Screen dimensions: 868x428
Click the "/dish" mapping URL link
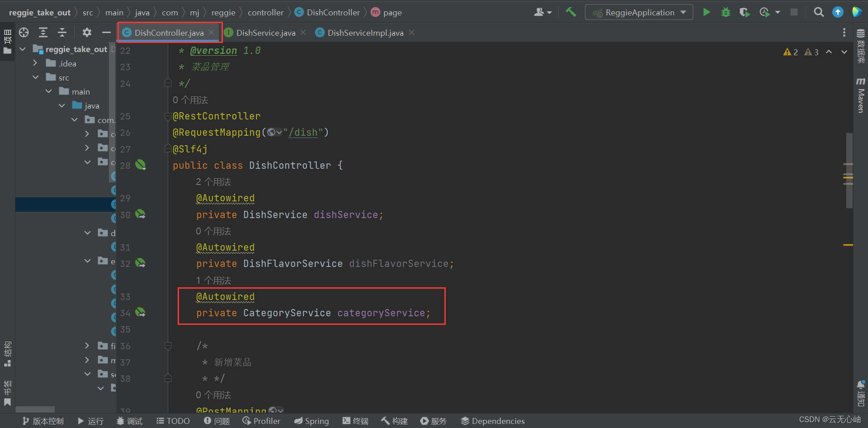click(x=303, y=133)
